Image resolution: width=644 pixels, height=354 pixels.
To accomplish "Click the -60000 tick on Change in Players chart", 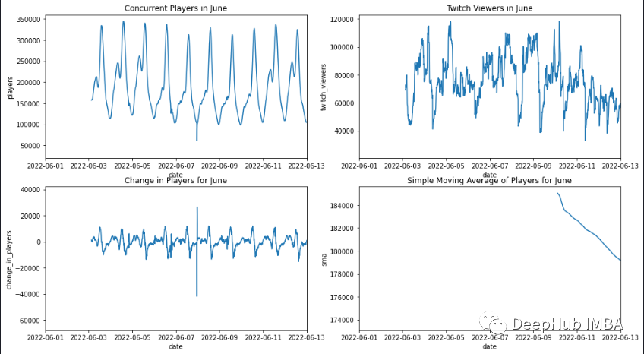I will (x=28, y=321).
